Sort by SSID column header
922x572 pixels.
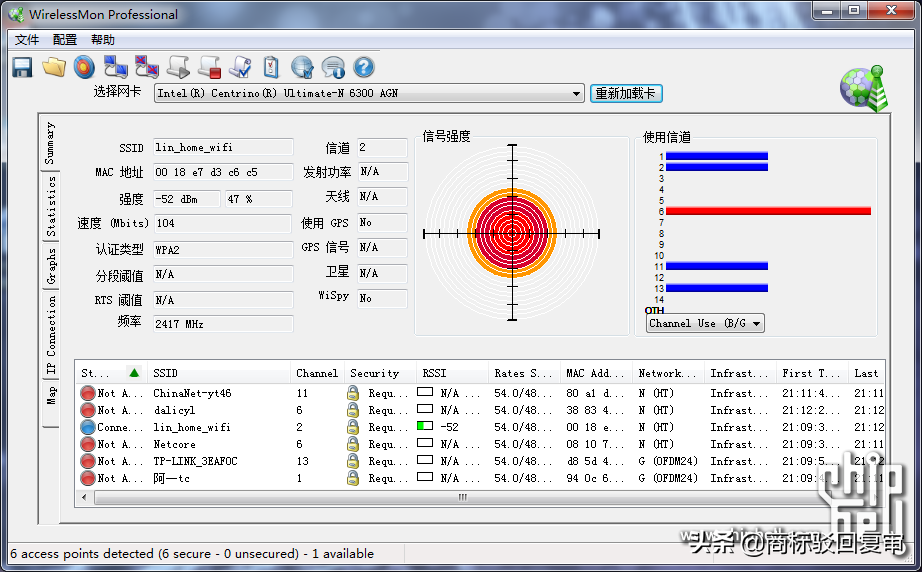tap(218, 373)
